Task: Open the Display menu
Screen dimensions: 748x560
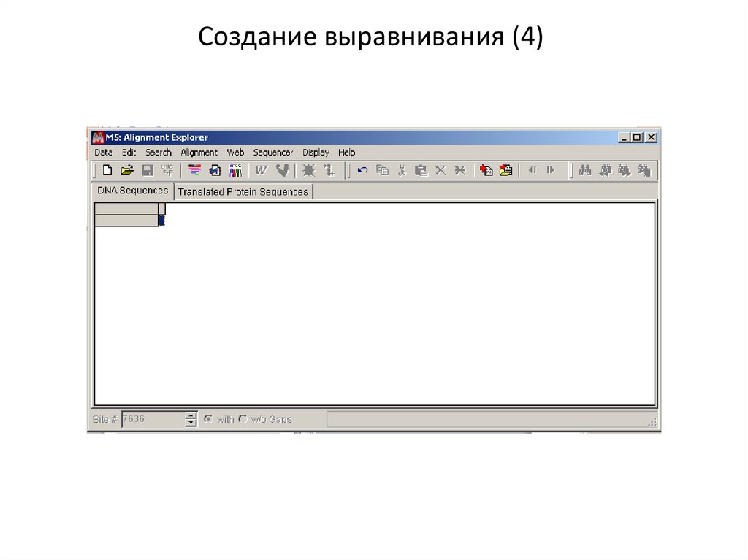Action: tap(316, 153)
